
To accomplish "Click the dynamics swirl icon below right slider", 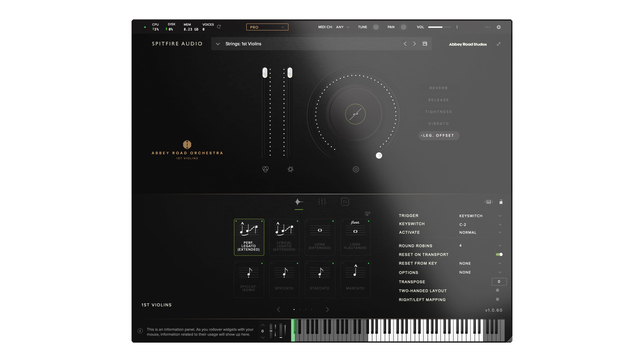I will click(290, 169).
